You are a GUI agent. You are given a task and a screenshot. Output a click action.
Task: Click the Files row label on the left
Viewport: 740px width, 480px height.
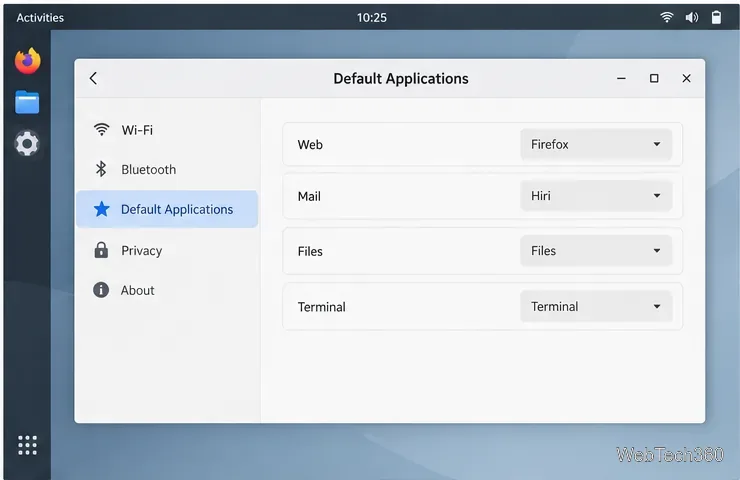coord(310,251)
